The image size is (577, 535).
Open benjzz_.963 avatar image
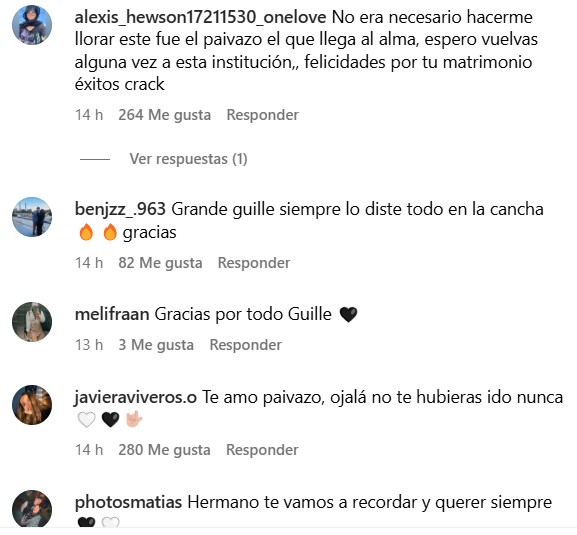pos(32,217)
